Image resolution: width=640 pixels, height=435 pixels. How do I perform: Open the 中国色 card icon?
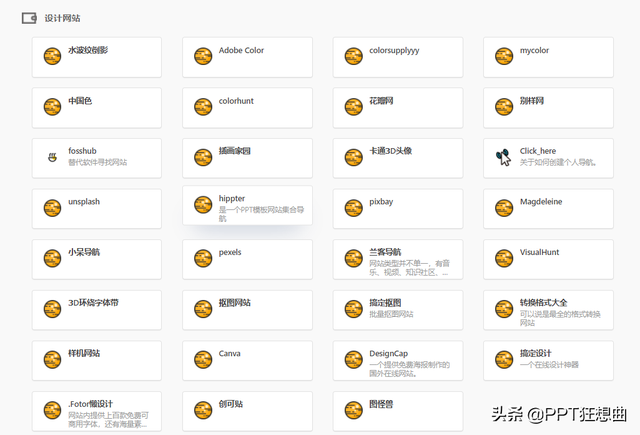52,107
